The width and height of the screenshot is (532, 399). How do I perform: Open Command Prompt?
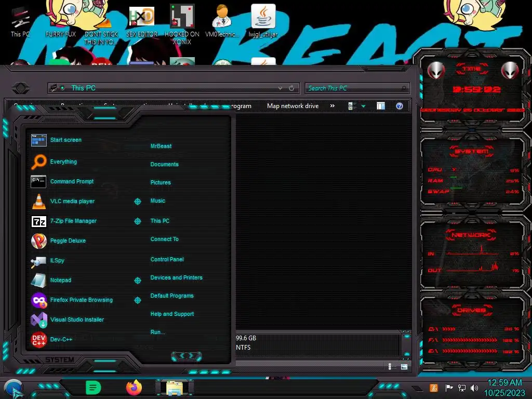[62, 181]
